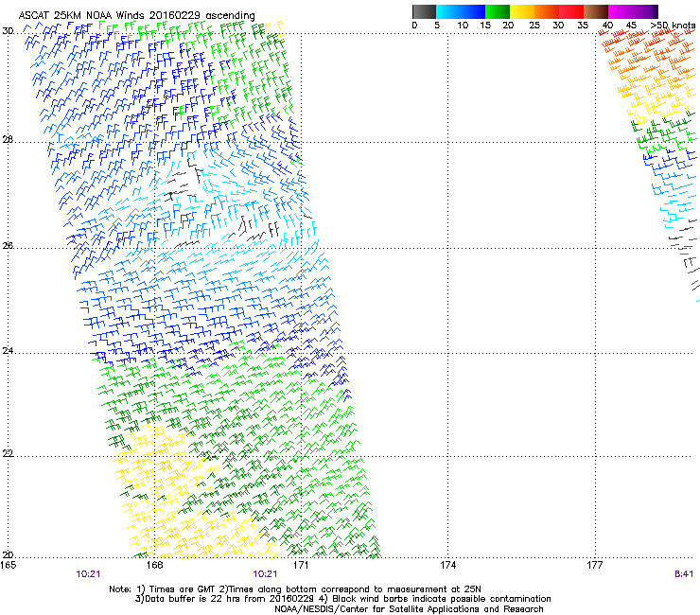Select the brown 35–40 knots color segment
This screenshot has height=615, width=700.
[596, 11]
